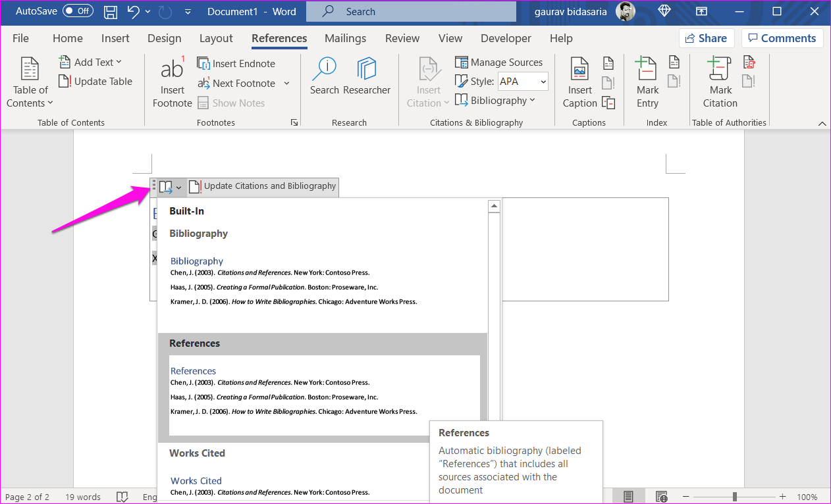Open the Bibliographies dropdown on the content control
Image resolution: width=831 pixels, height=504 pixels.
[171, 187]
